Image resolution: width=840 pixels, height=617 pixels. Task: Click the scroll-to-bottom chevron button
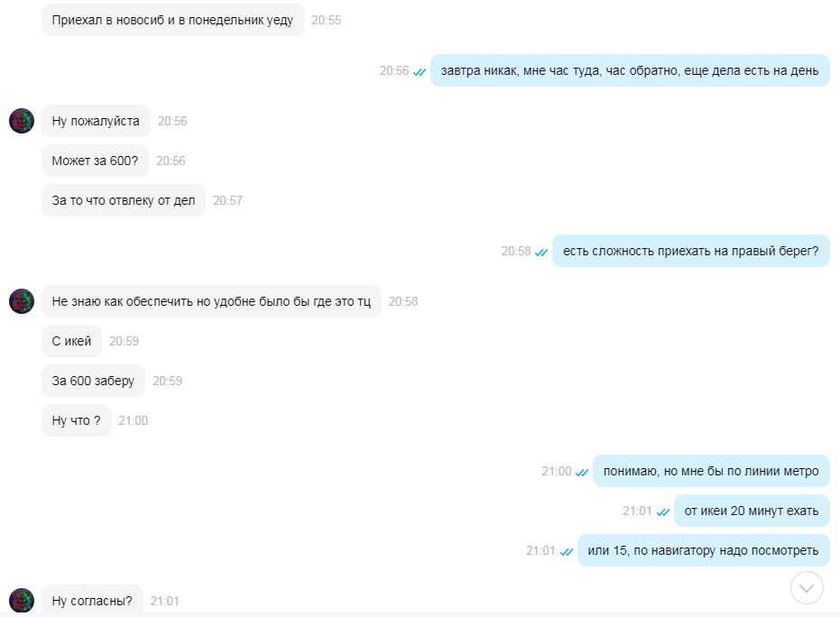807,587
